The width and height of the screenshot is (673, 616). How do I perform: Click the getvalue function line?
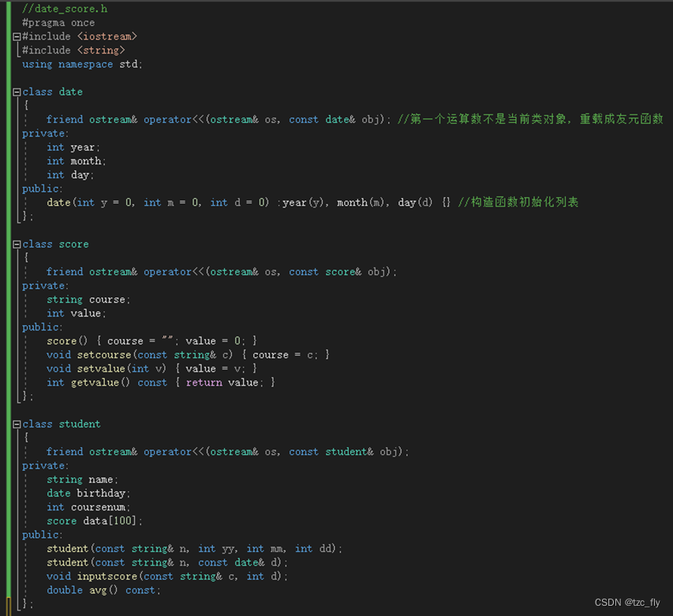coord(160,383)
